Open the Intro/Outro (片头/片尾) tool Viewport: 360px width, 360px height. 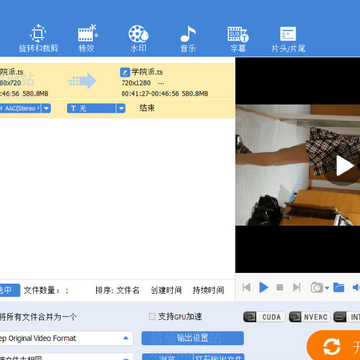(x=288, y=38)
